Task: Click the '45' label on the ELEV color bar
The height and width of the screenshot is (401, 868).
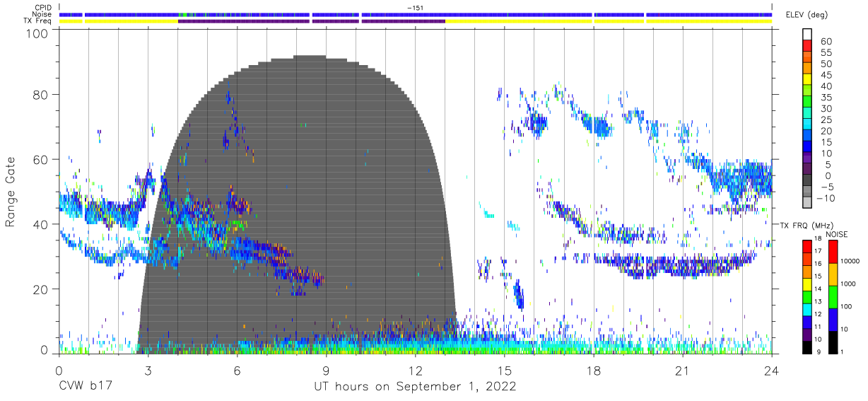Action: [x=827, y=75]
